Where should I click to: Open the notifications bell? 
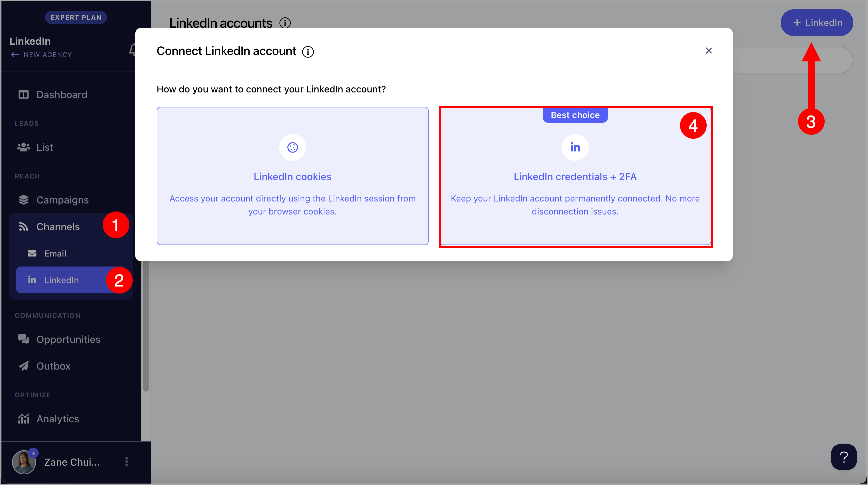(132, 50)
